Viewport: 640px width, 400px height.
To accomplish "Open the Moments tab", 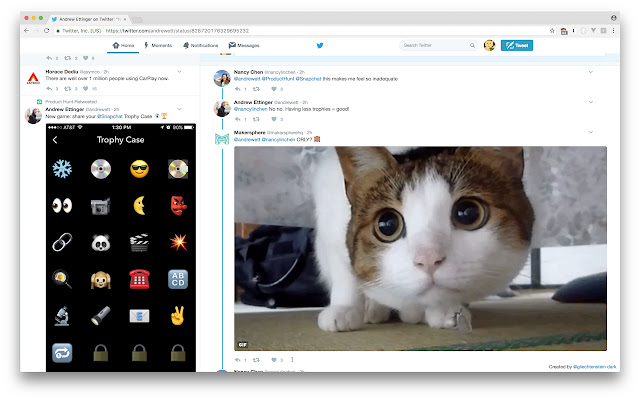I will tap(158, 45).
